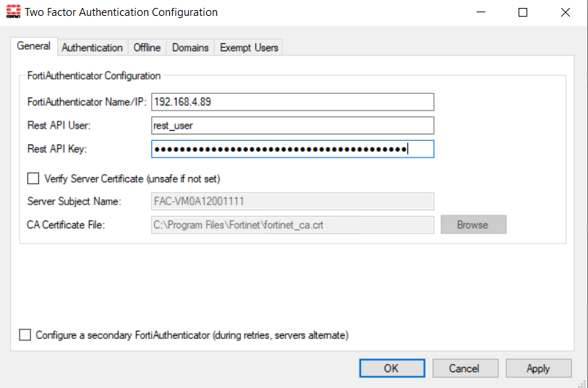This screenshot has width=588, height=388.
Task: Select the General tab
Action: click(33, 46)
